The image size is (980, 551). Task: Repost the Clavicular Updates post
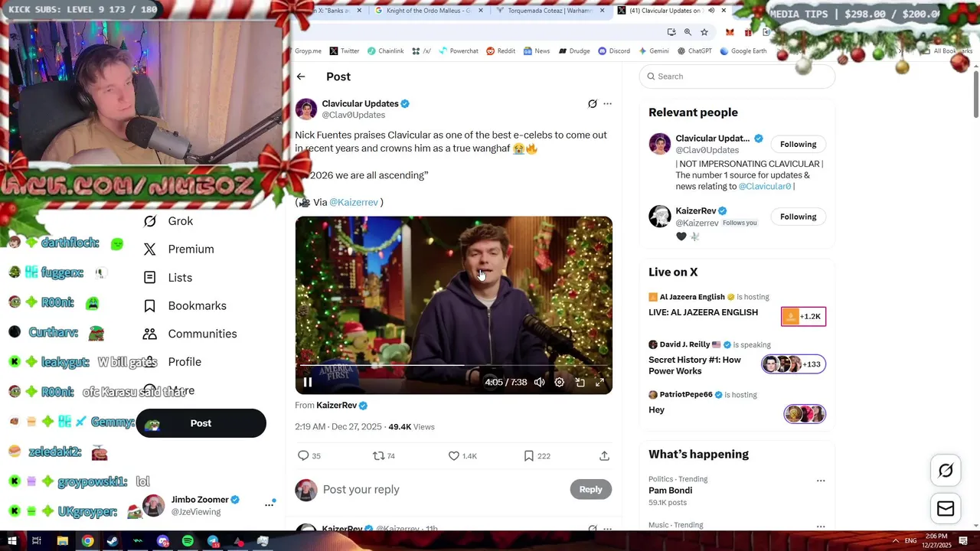[378, 456]
